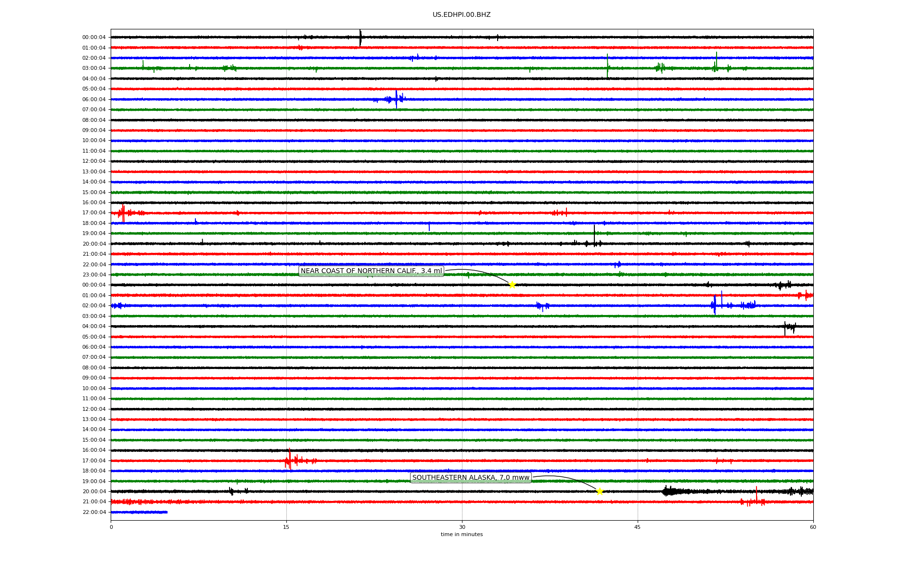Click the black Alaska wave arrival after the star

click(669, 491)
